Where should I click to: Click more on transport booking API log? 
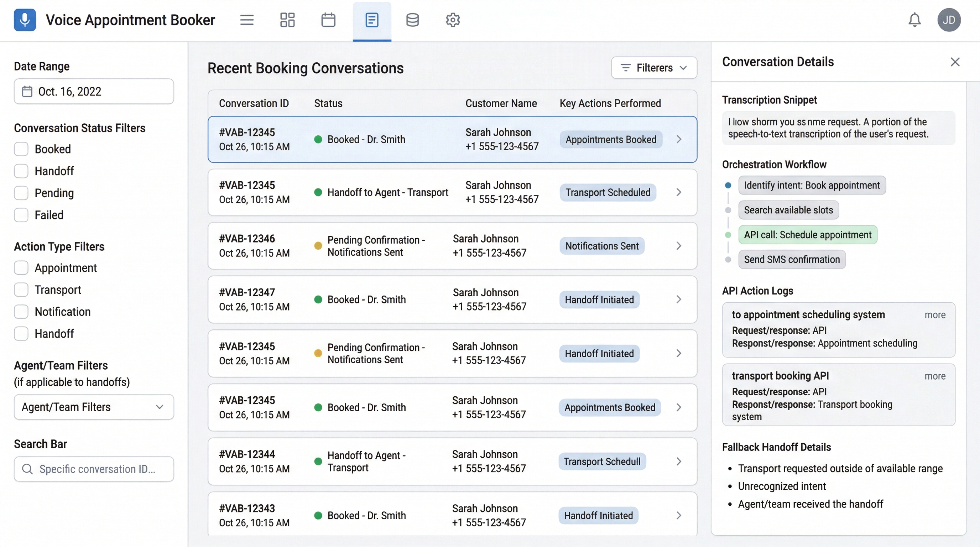point(935,376)
